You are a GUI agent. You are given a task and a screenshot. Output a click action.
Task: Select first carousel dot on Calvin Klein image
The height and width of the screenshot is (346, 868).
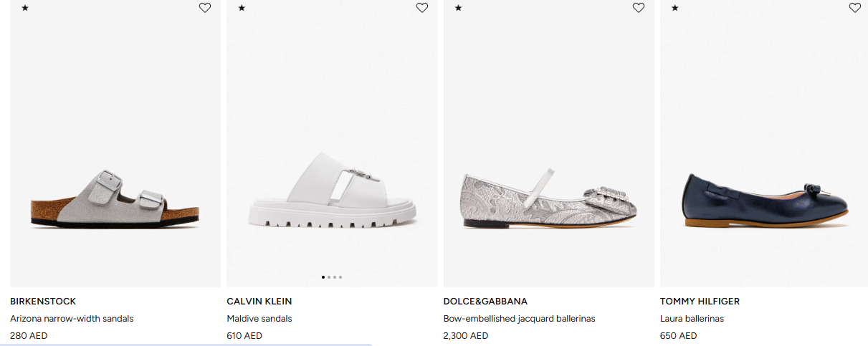pos(323,277)
